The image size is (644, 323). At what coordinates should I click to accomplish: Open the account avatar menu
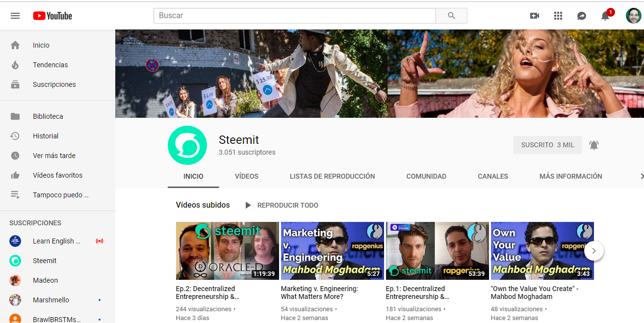click(x=634, y=16)
